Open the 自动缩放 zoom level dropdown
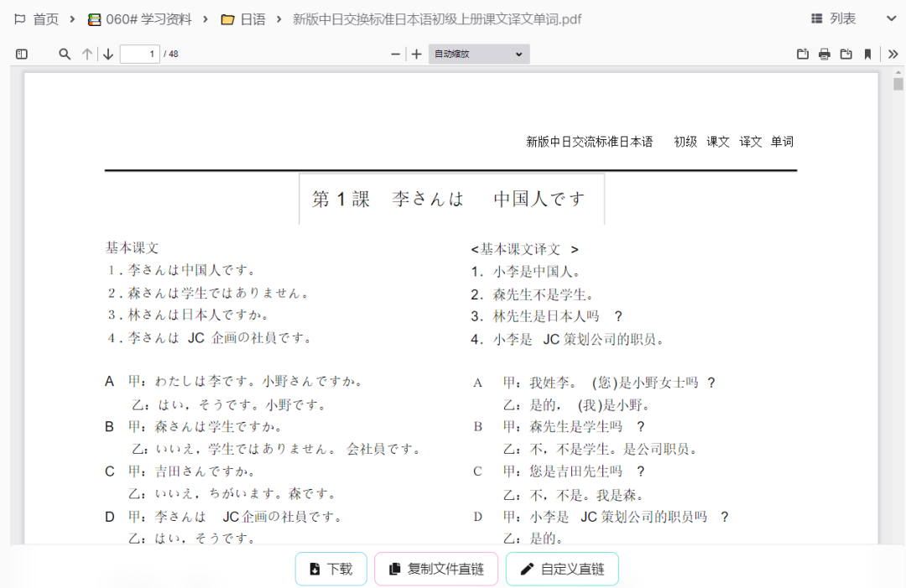 coord(478,54)
